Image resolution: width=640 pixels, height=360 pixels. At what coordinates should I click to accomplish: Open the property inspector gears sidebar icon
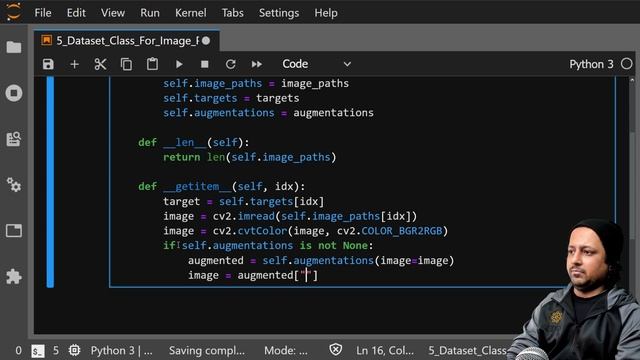(x=14, y=185)
